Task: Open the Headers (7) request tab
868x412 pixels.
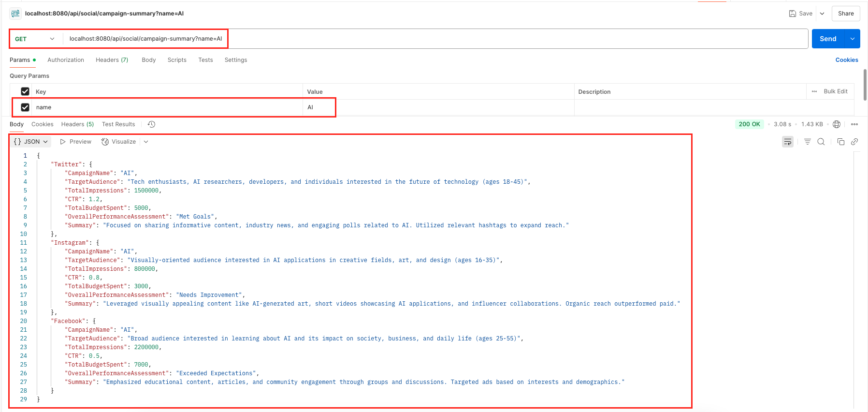Action: coord(112,60)
